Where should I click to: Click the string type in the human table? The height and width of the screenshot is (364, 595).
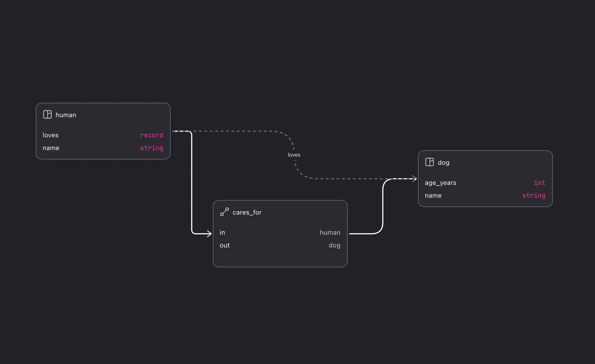pos(152,148)
